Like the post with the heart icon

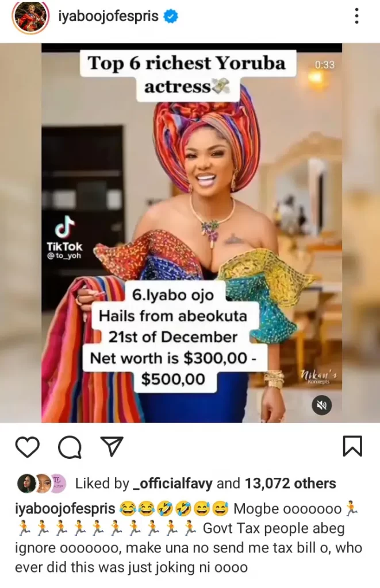[x=28, y=447]
